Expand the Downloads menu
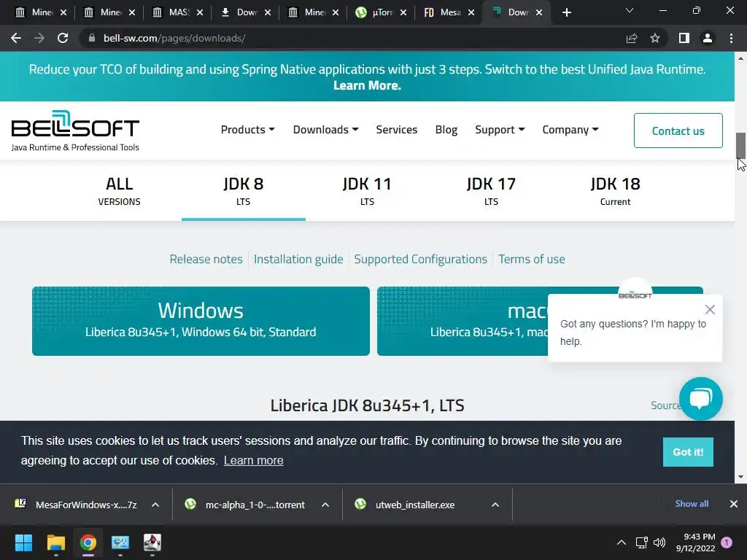 326,130
